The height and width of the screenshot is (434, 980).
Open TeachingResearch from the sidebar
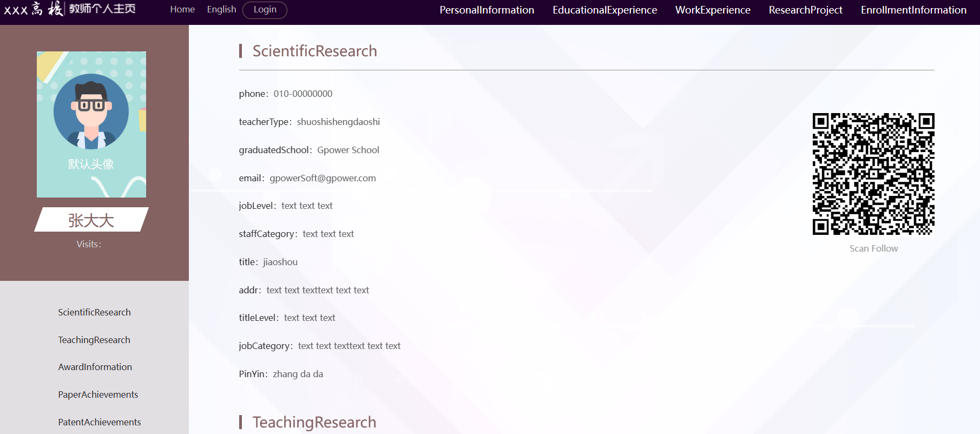point(94,340)
